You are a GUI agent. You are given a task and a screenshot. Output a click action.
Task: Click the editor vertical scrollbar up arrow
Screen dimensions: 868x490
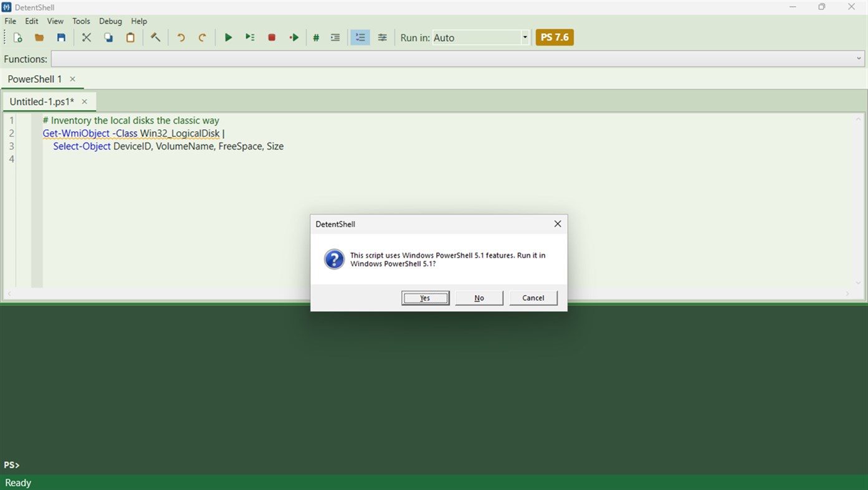click(x=858, y=120)
